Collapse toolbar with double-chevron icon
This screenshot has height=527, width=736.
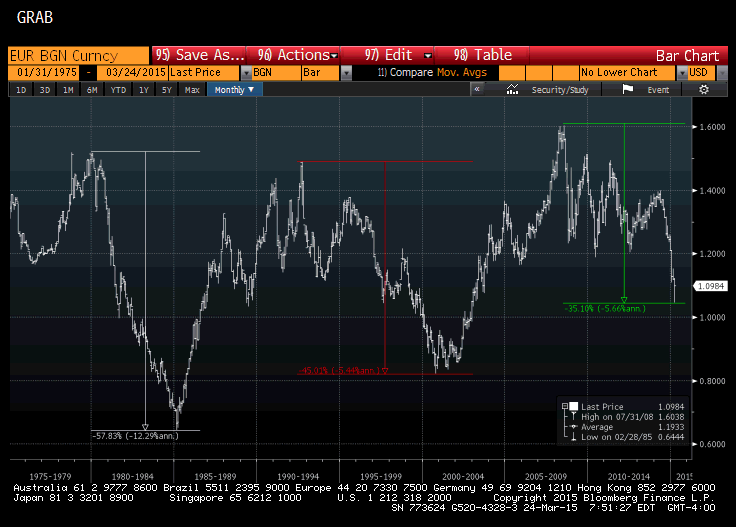(x=477, y=89)
